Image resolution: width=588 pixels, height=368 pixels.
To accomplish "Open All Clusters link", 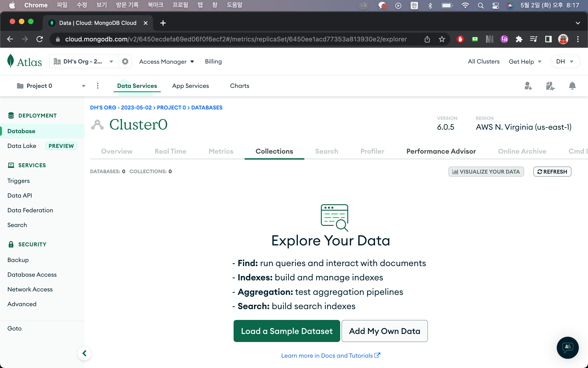I will 483,61.
